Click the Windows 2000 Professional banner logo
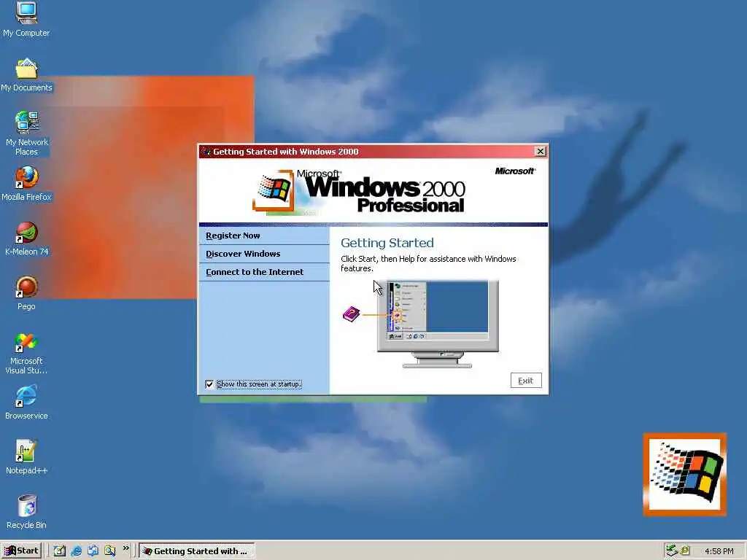This screenshot has width=747, height=560. pyautogui.click(x=359, y=192)
